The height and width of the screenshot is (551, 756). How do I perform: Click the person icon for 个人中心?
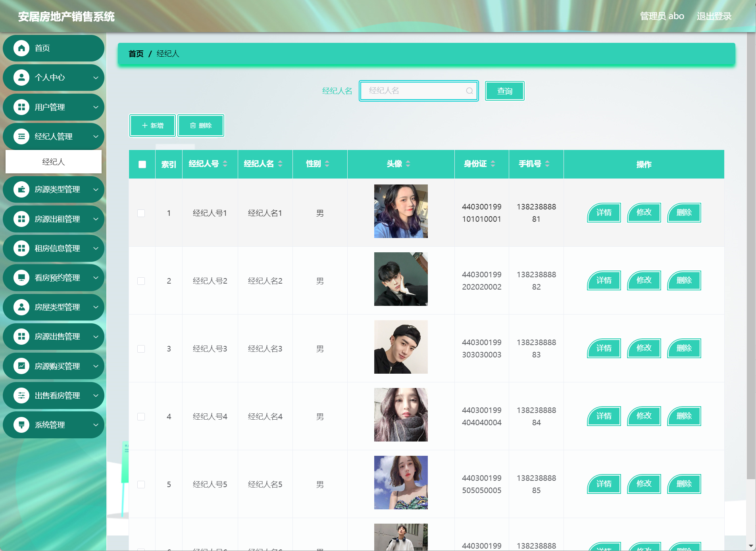click(21, 77)
